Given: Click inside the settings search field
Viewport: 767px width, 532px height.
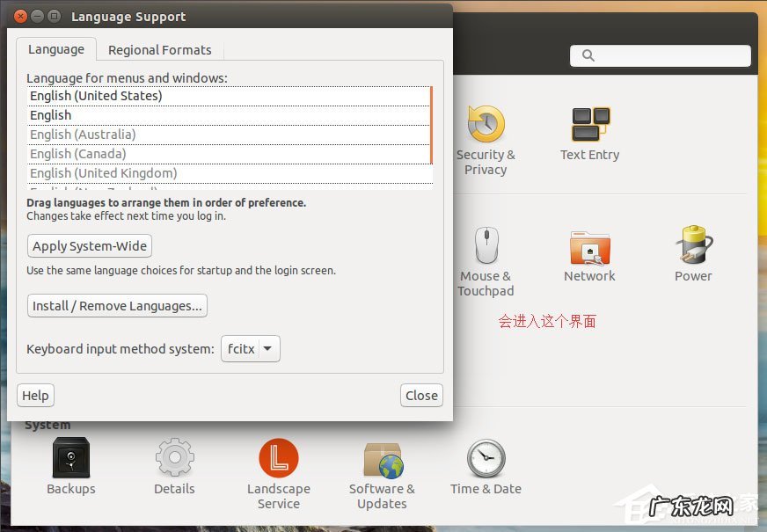Looking at the screenshot, I should click(662, 55).
